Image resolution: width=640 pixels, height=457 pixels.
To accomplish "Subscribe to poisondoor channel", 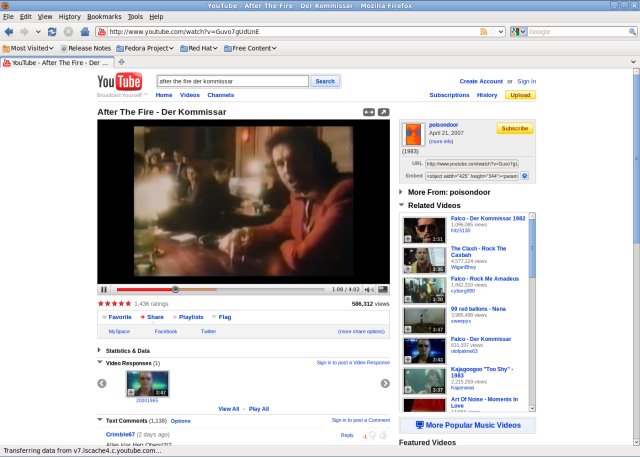I will coord(515,128).
